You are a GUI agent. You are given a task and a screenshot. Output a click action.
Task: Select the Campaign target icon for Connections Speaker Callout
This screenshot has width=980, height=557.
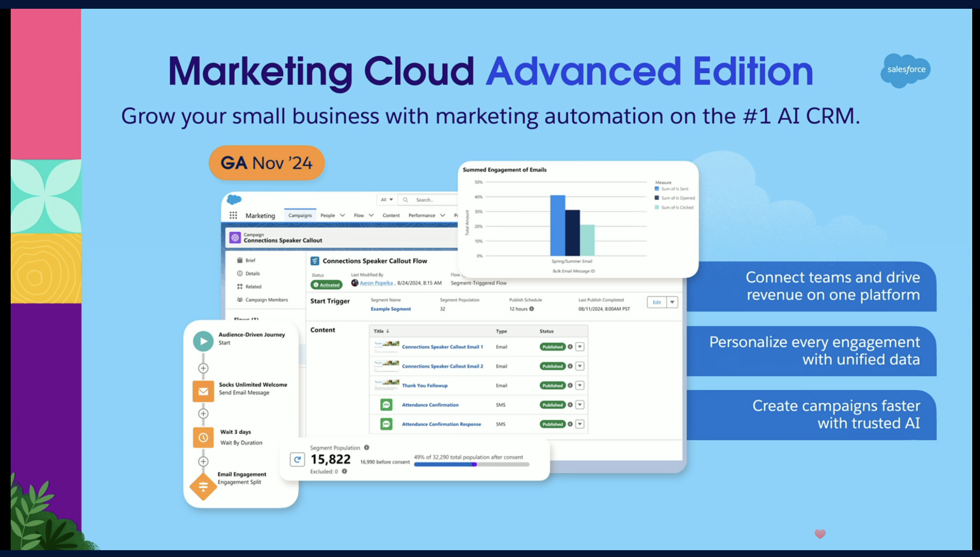236,237
